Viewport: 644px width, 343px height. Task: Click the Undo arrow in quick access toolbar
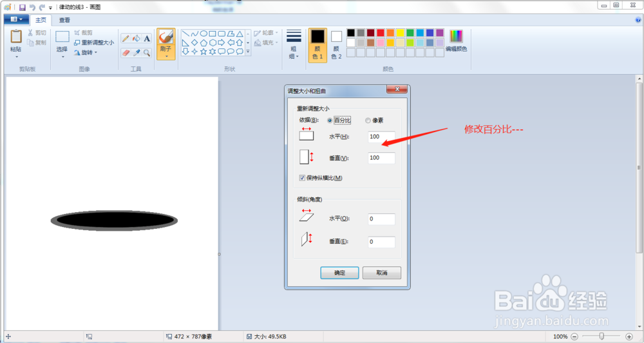click(x=32, y=7)
